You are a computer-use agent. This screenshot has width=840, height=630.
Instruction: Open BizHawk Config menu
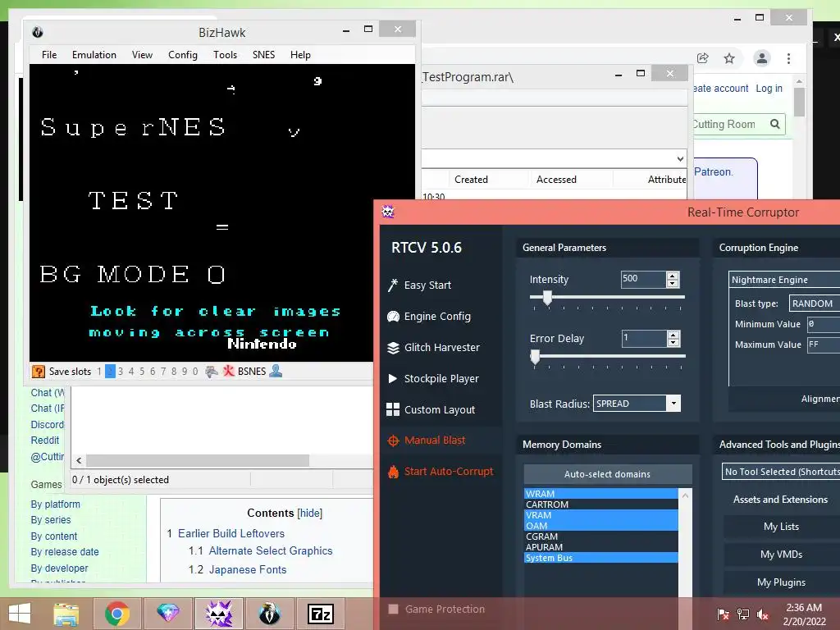(x=183, y=55)
